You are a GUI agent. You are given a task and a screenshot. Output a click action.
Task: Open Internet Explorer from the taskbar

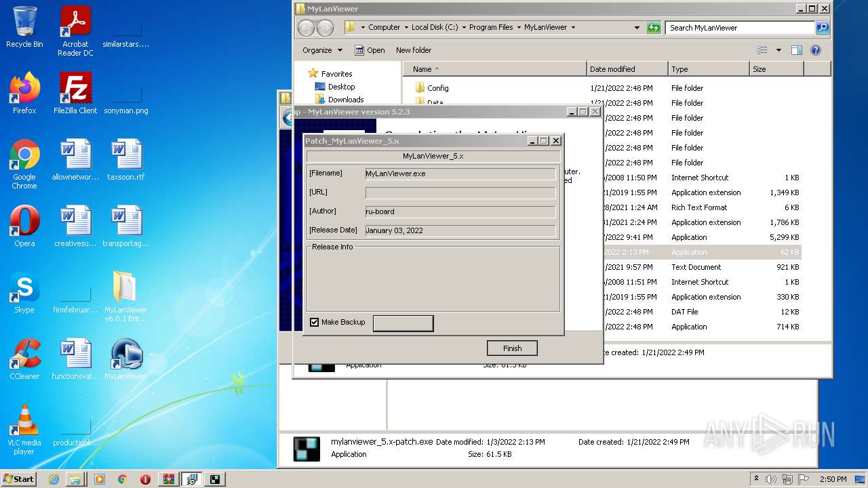tap(54, 479)
